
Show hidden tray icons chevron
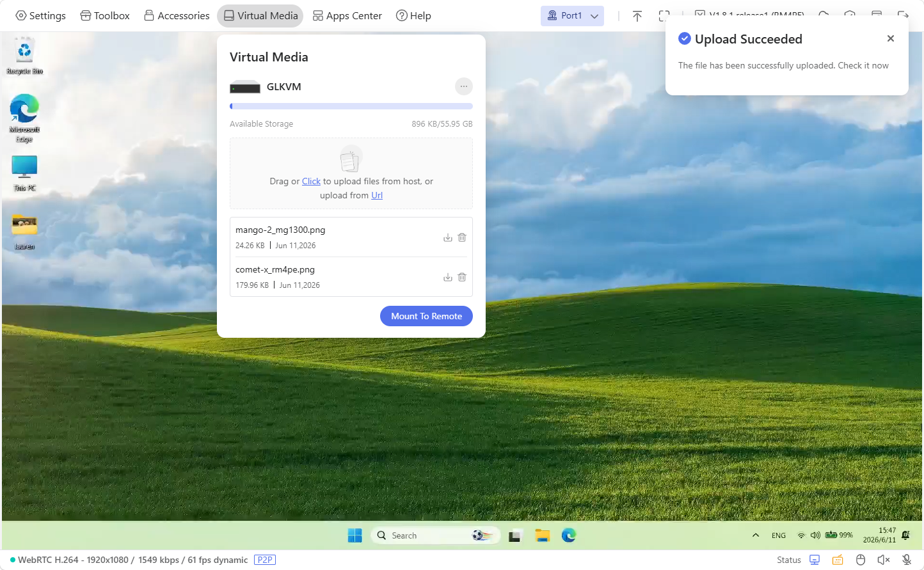coord(756,535)
